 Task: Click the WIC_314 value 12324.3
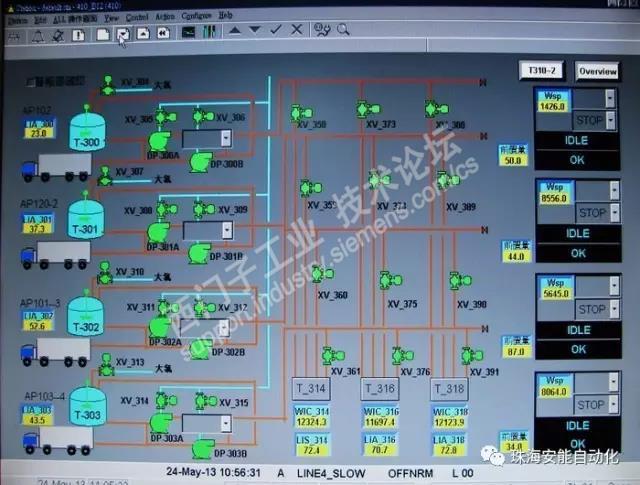311,422
